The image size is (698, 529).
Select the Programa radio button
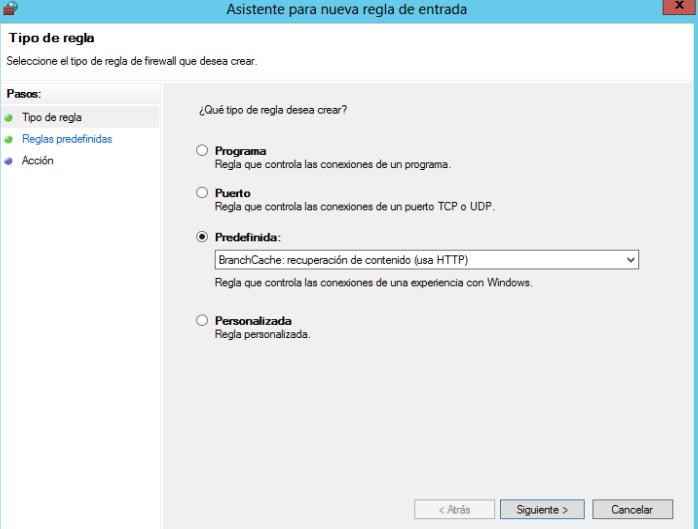tap(203, 151)
